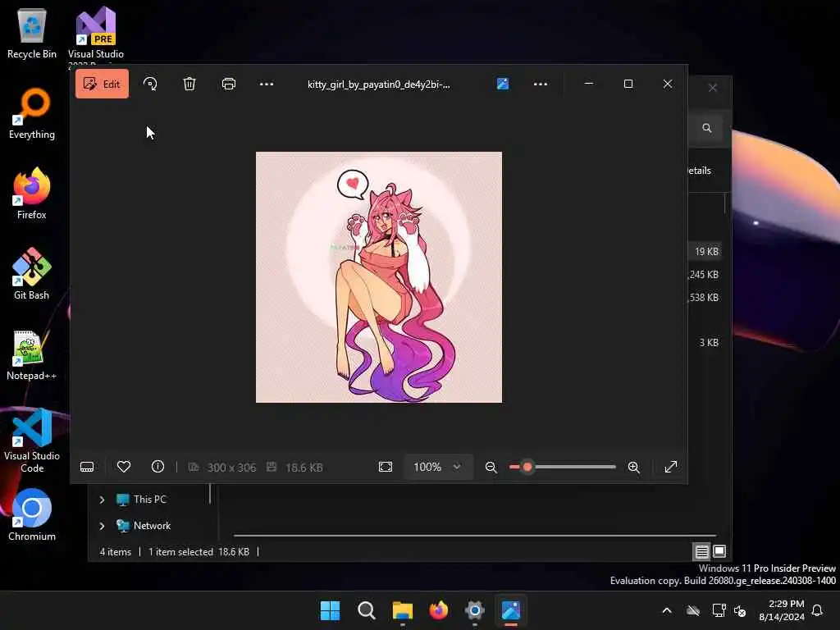Show file info with the info icon
Screen dimensions: 840x630
(x=157, y=467)
